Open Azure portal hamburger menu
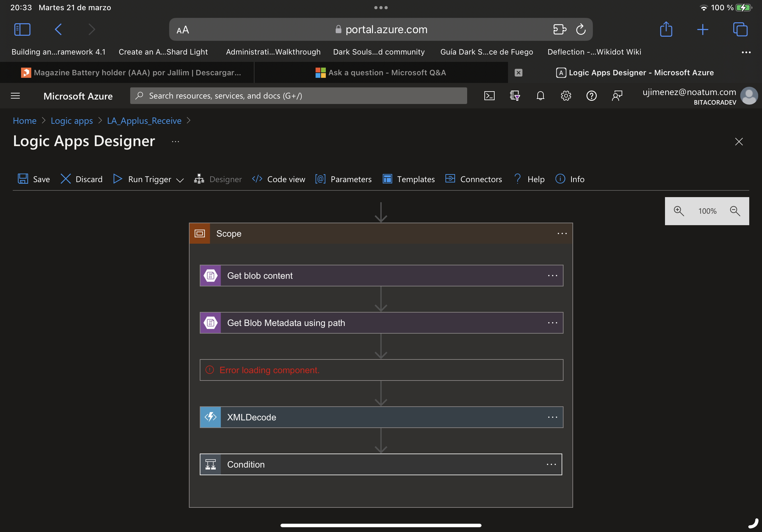Screen dimensions: 762x532 click(x=16, y=96)
